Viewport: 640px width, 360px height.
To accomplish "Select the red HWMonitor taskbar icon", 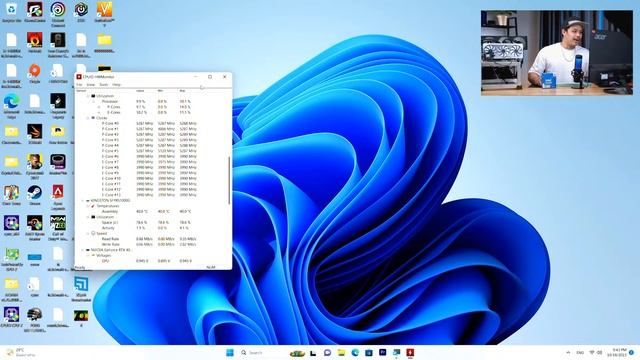I will pyautogui.click(x=410, y=352).
